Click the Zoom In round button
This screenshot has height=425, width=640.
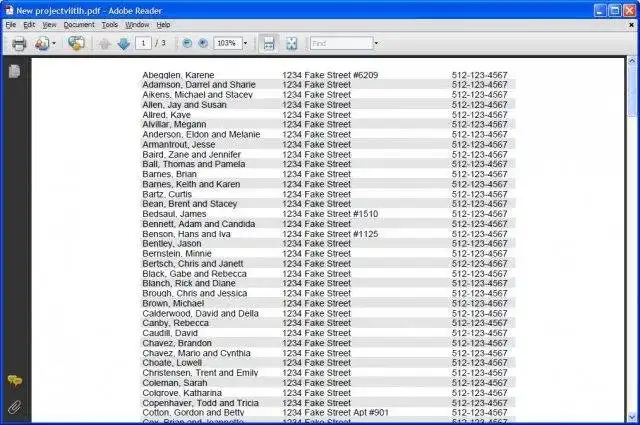point(203,43)
